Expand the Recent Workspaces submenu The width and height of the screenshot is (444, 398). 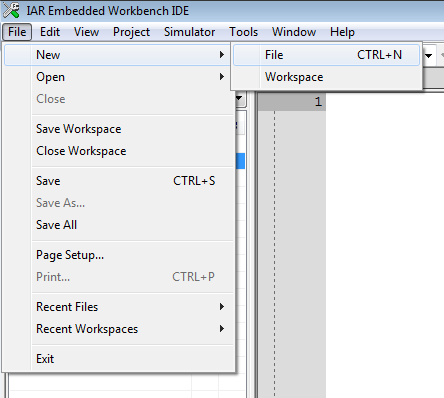(x=117, y=329)
